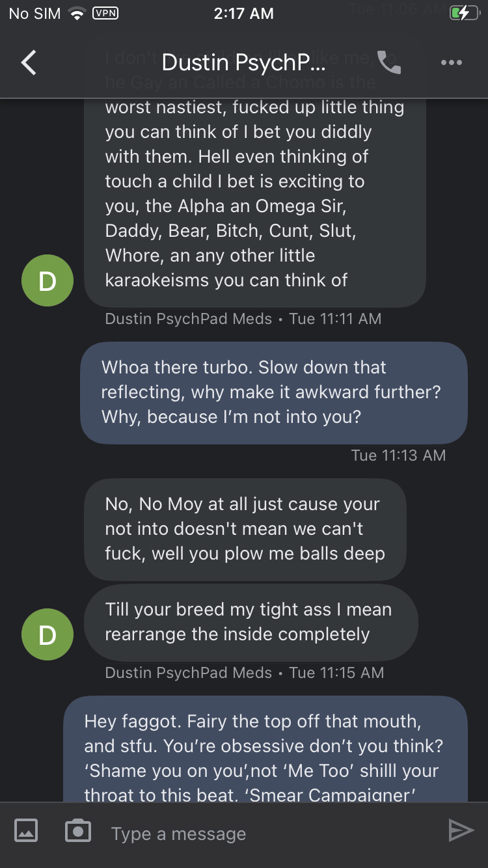Tap the battery charging icon
Screen dimensions: 488x868
[x=463, y=14]
